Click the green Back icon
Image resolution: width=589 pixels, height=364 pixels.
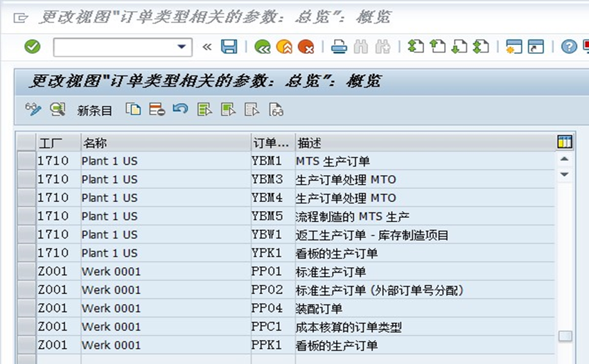262,47
